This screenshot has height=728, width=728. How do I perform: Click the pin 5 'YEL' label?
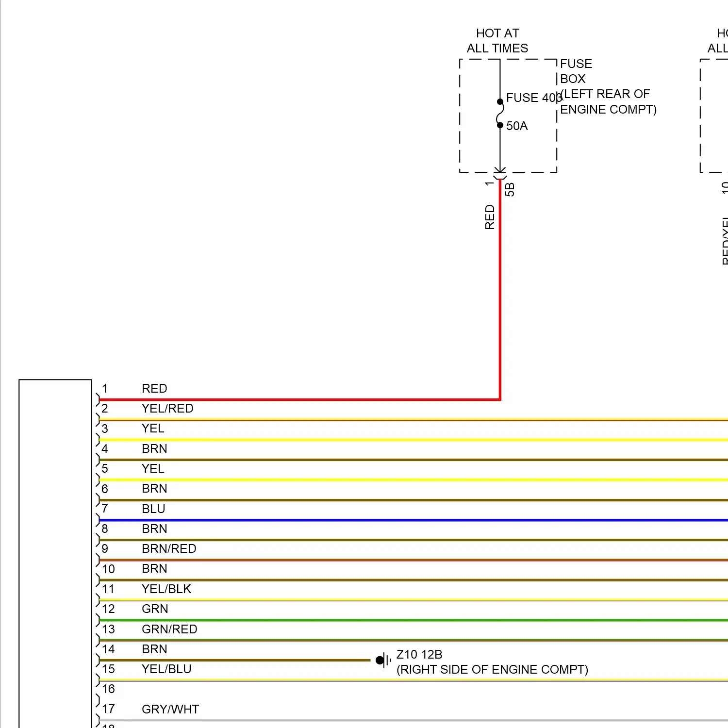[153, 468]
